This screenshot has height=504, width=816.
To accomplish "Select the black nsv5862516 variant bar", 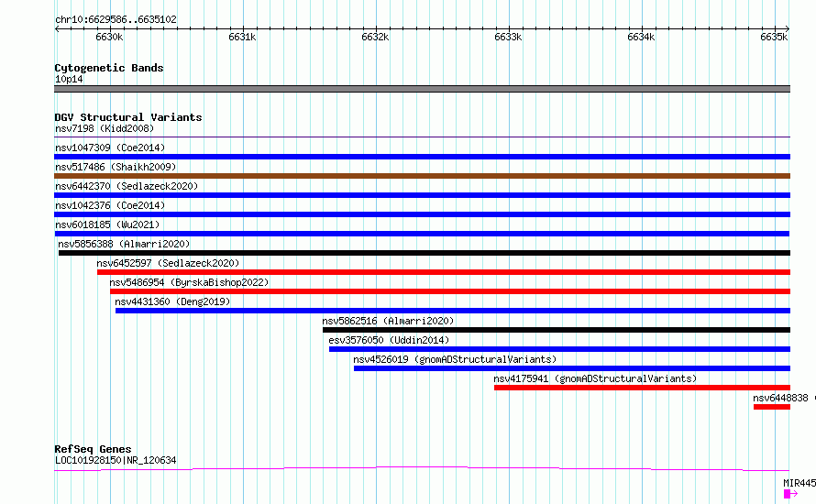I will (557, 330).
